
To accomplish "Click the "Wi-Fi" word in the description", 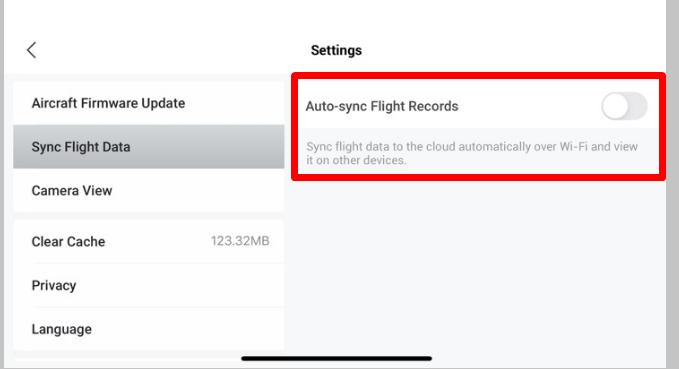I will [573, 146].
